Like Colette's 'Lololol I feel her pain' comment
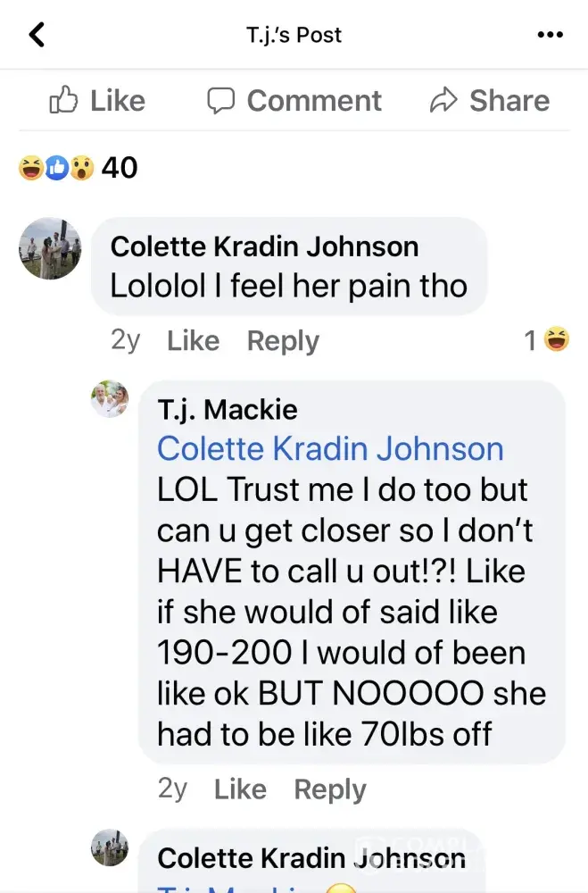588x893 pixels. coord(193,340)
